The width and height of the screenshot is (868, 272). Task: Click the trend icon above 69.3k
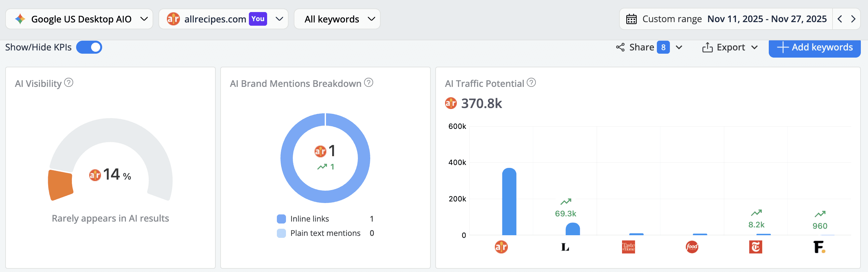(566, 201)
